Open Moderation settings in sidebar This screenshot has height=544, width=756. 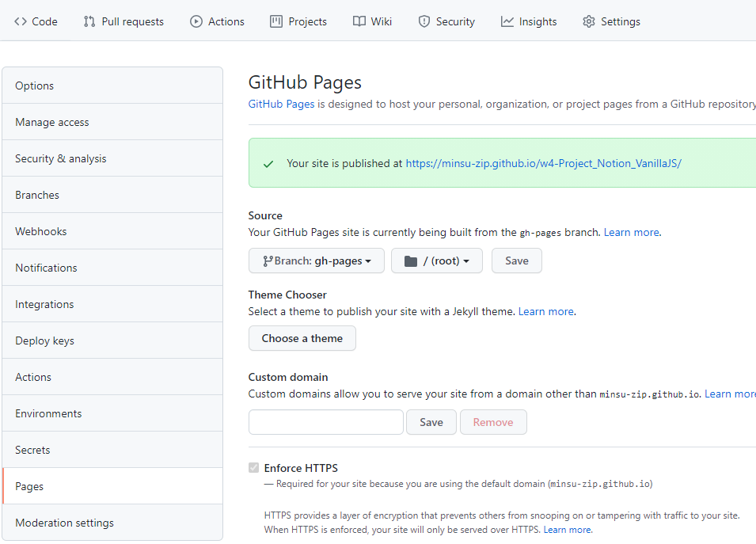(x=112, y=523)
